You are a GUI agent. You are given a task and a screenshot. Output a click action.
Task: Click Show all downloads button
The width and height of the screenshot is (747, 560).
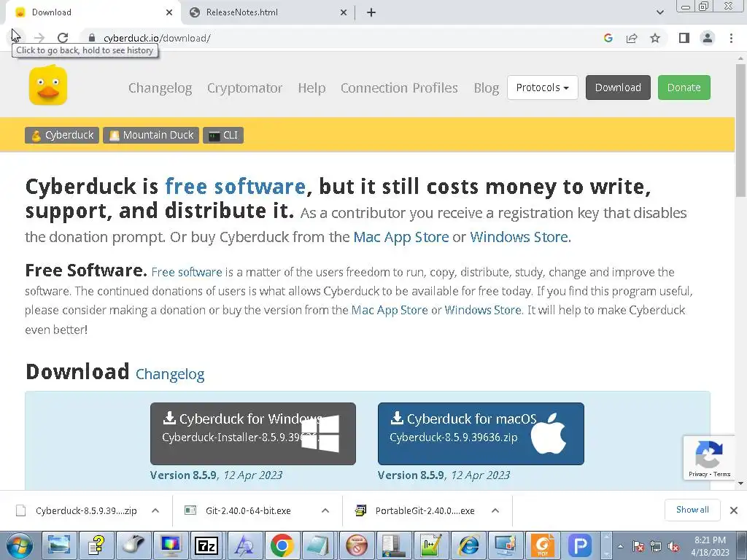point(692,510)
